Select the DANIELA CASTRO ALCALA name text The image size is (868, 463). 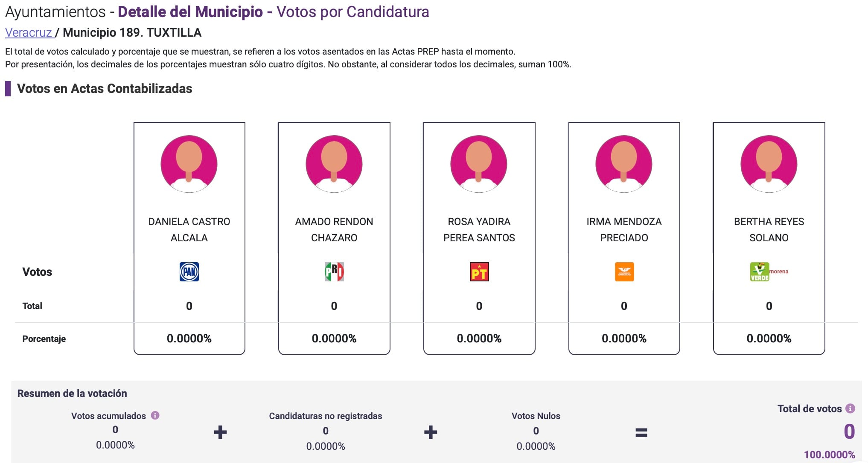pyautogui.click(x=189, y=229)
